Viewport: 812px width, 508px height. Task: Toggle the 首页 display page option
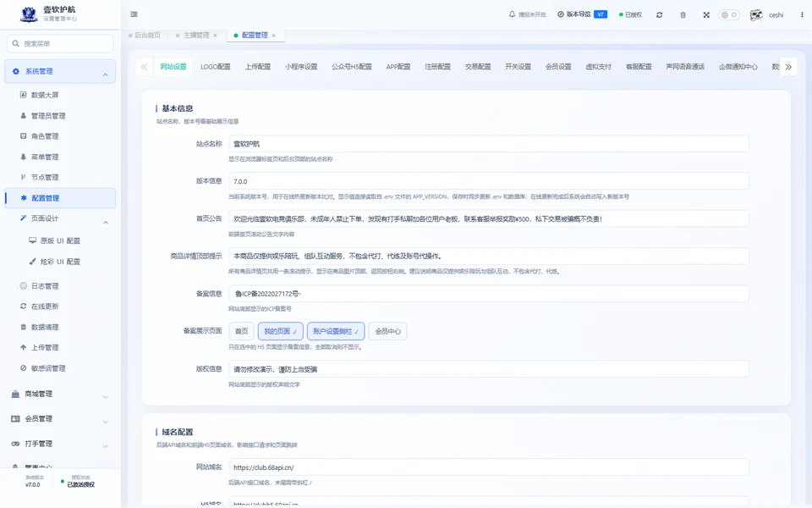[241, 331]
